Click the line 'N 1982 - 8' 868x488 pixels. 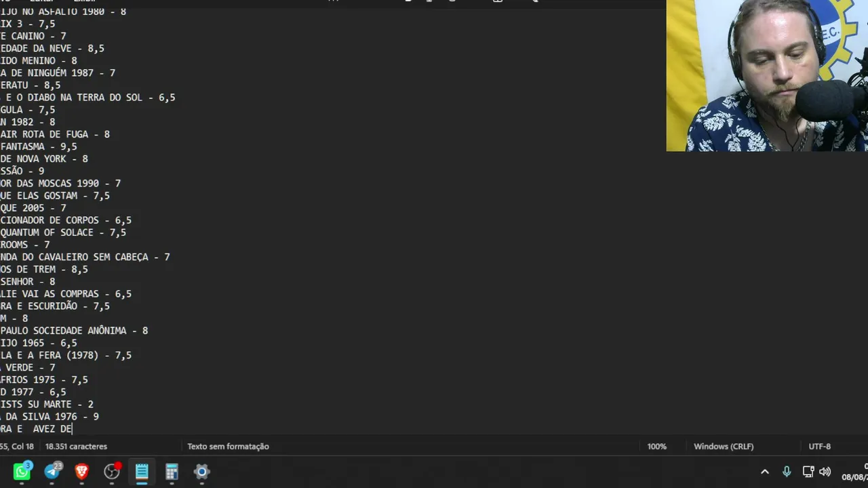(28, 122)
